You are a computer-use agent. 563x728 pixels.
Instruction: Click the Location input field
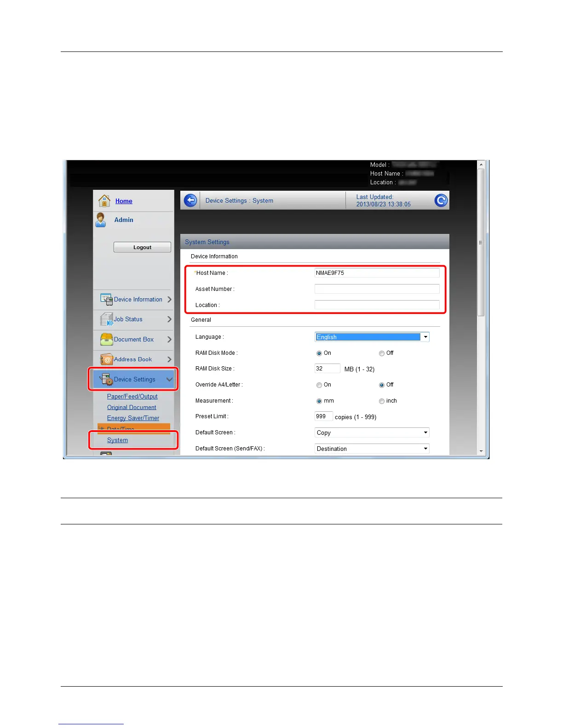coord(377,305)
